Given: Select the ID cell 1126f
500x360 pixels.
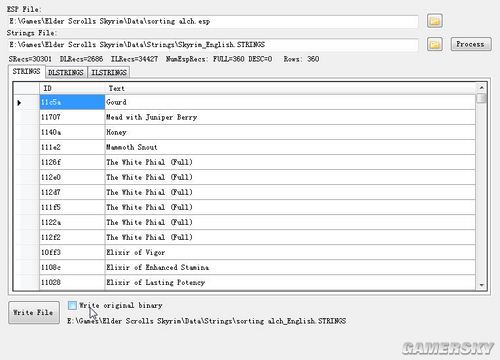Looking at the screenshot, I should pyautogui.click(x=72, y=162).
